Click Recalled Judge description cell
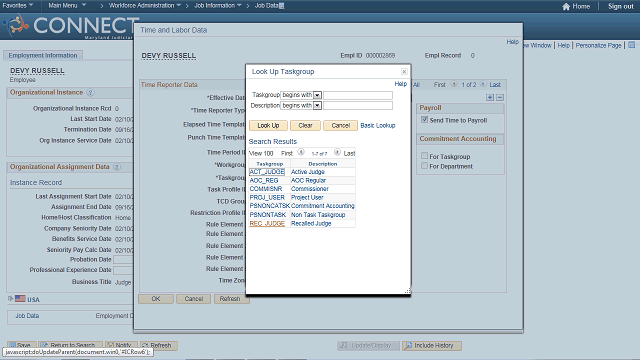The width and height of the screenshot is (640, 360). click(311, 224)
